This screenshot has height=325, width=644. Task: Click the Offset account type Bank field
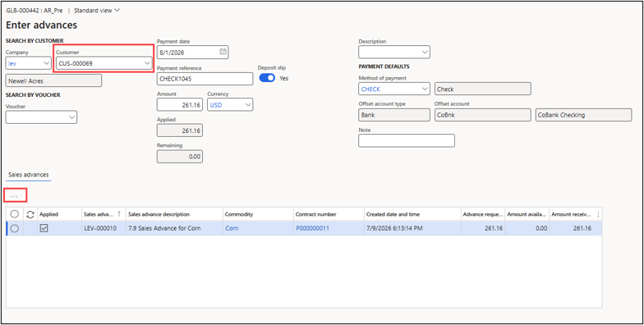(394, 115)
